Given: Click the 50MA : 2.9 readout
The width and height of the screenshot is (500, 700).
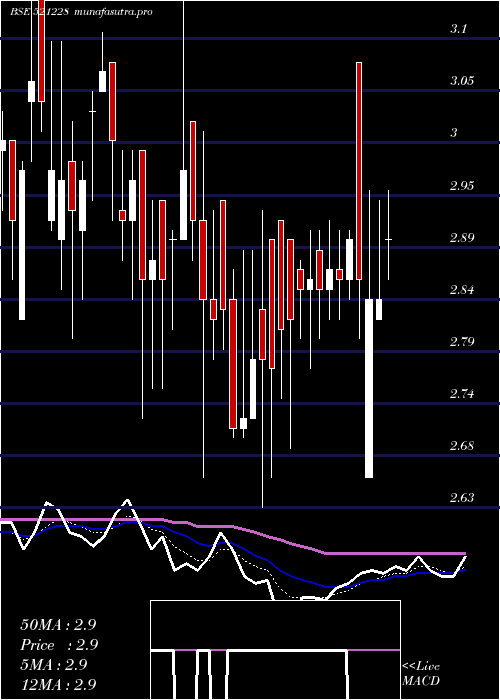Looking at the screenshot, I should pos(58,625).
